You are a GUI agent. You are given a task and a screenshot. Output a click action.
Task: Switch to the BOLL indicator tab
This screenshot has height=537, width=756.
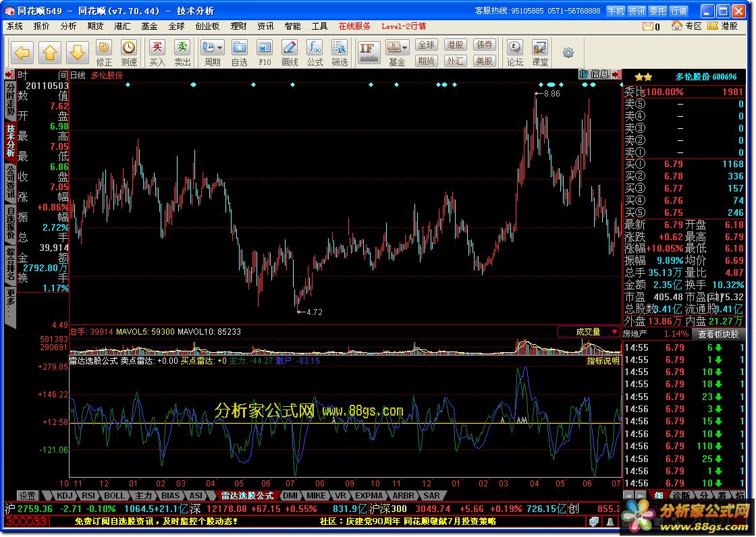[x=114, y=496]
